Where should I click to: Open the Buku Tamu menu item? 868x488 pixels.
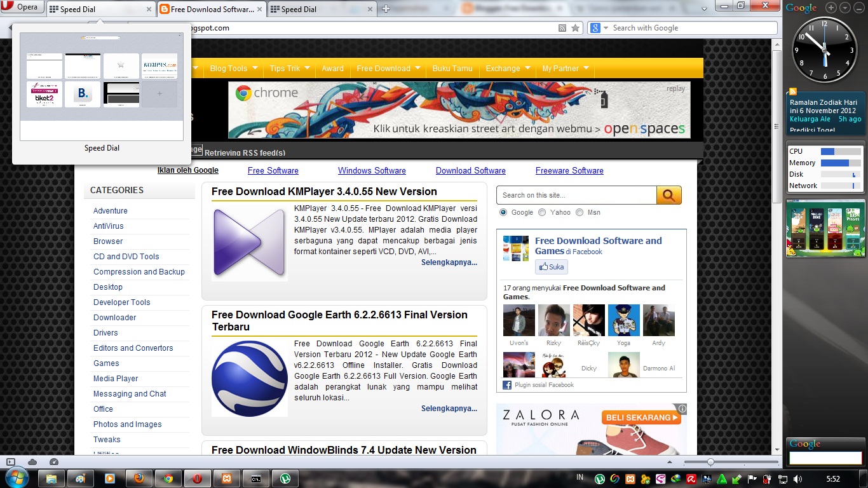pyautogui.click(x=452, y=69)
